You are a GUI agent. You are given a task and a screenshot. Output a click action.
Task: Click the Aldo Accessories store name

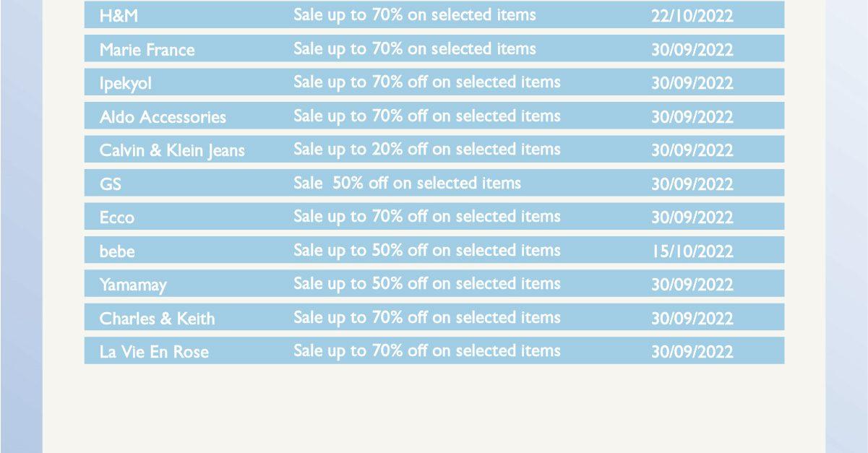(163, 117)
